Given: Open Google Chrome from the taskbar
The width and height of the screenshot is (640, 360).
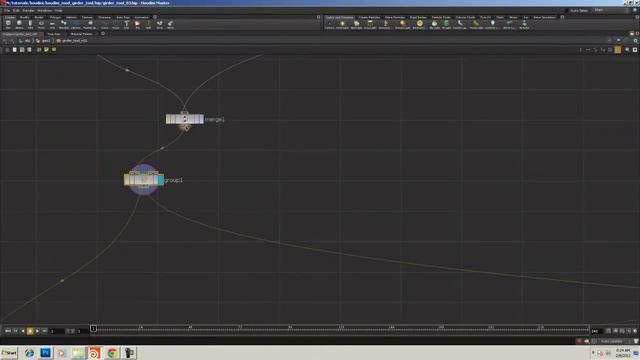Looking at the screenshot, I should tap(112, 353).
